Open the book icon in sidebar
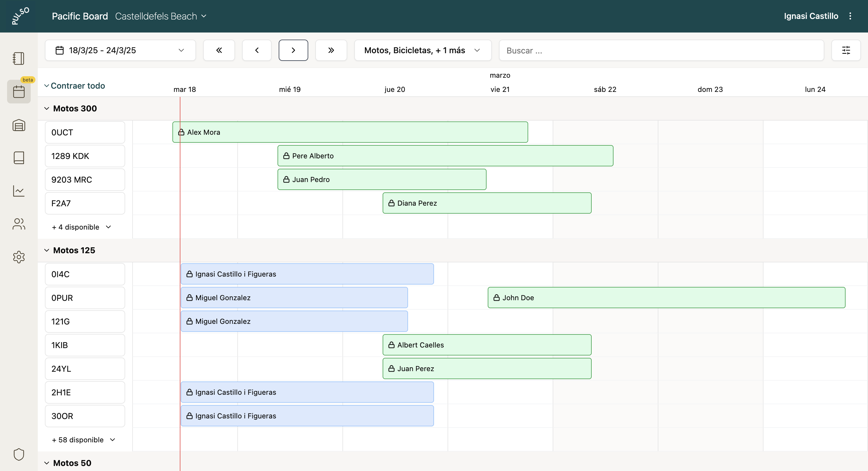Viewport: 868px width, 471px height. coord(19,157)
